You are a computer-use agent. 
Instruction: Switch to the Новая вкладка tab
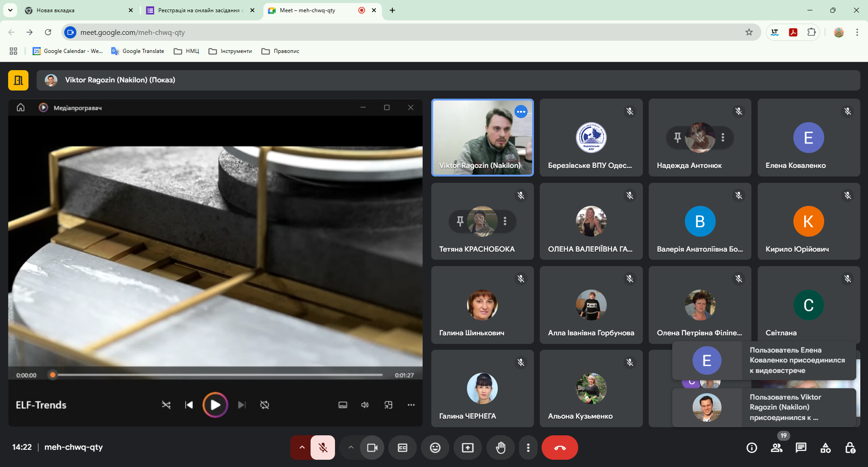pos(77,10)
